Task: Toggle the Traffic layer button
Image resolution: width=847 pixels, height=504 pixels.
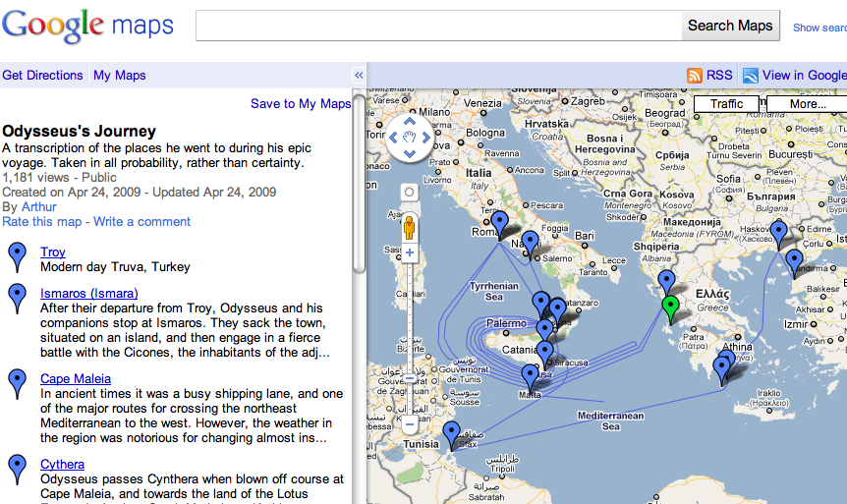Action: click(726, 104)
